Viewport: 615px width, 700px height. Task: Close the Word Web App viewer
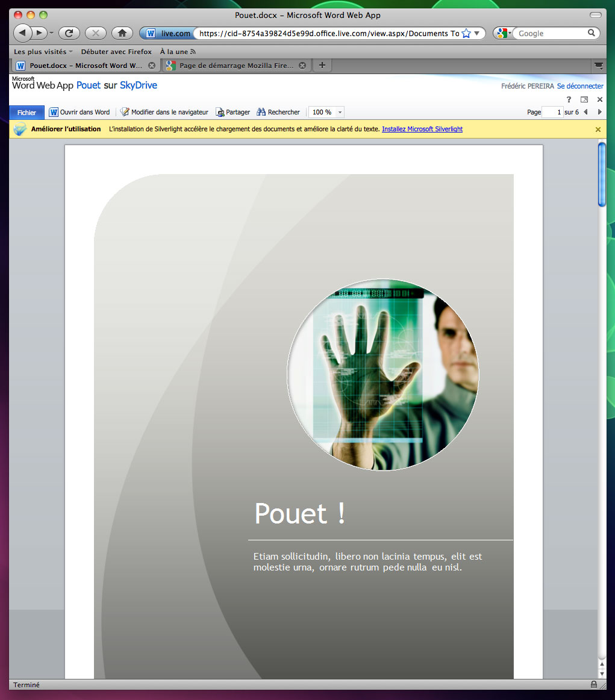tap(600, 99)
